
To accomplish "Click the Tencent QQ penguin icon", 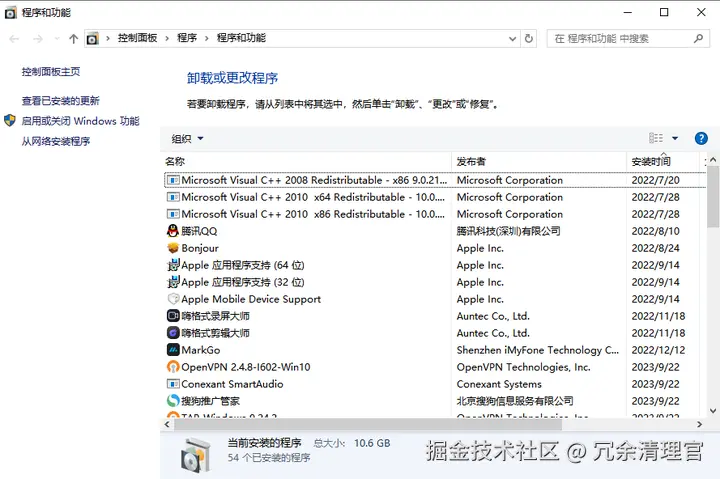I will coord(173,231).
